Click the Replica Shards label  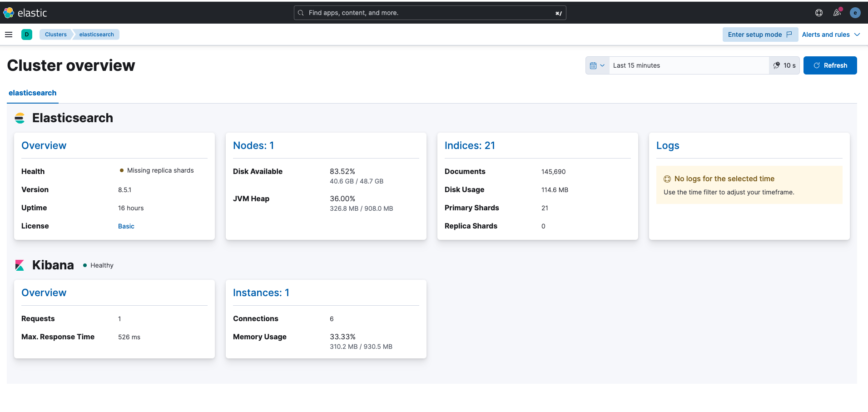tap(471, 226)
